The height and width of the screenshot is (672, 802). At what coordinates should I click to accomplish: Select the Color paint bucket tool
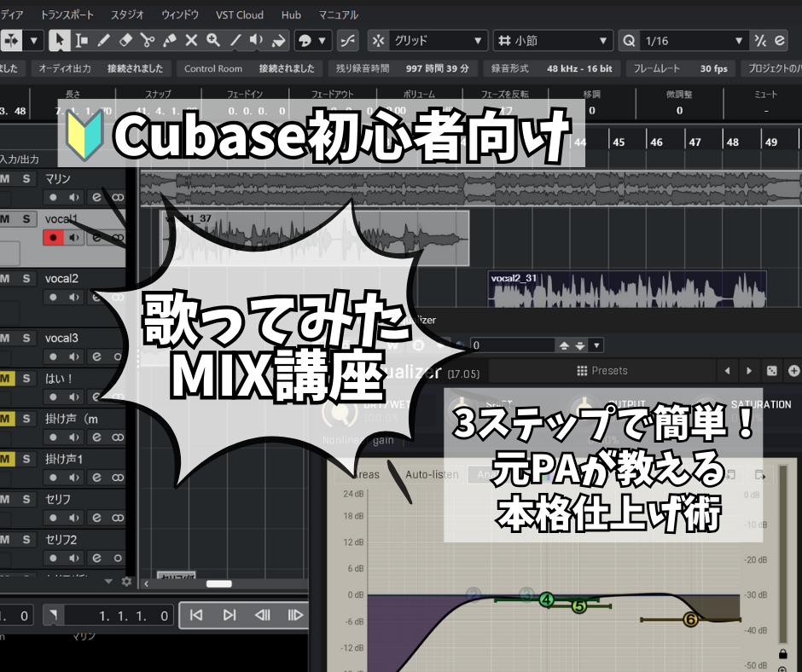[x=278, y=40]
